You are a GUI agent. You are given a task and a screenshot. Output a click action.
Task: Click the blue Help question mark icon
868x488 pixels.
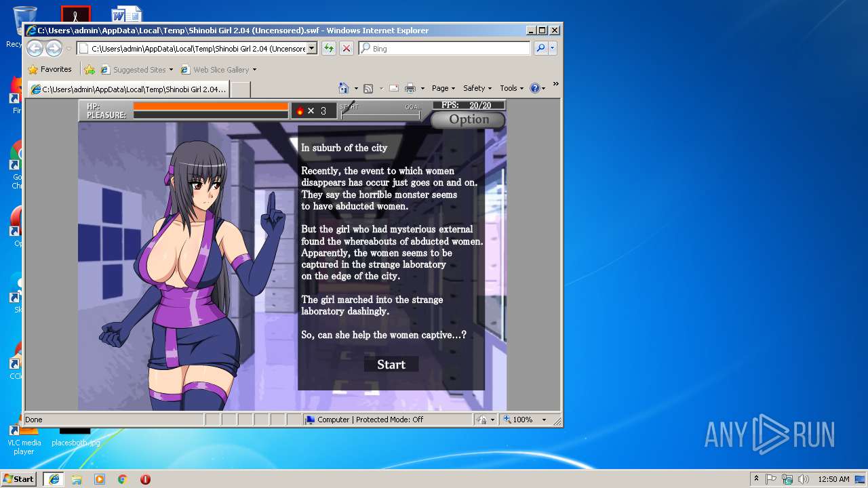(534, 88)
